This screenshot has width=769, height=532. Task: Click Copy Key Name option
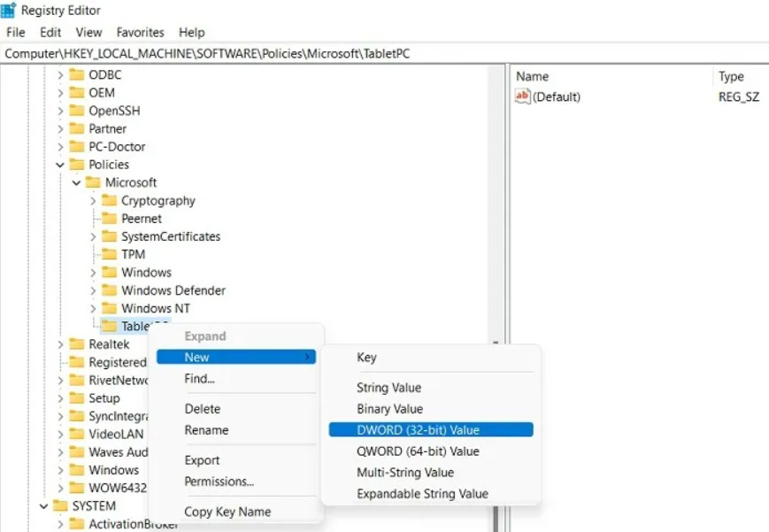click(x=227, y=512)
